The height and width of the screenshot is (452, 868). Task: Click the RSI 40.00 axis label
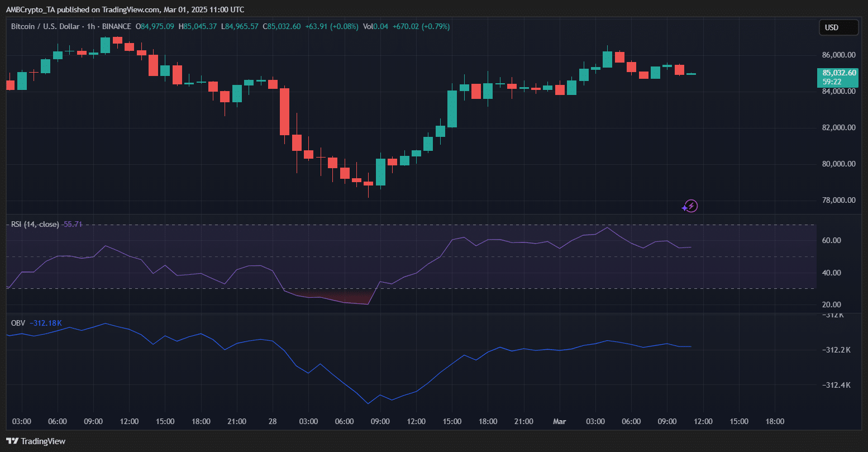(x=831, y=273)
